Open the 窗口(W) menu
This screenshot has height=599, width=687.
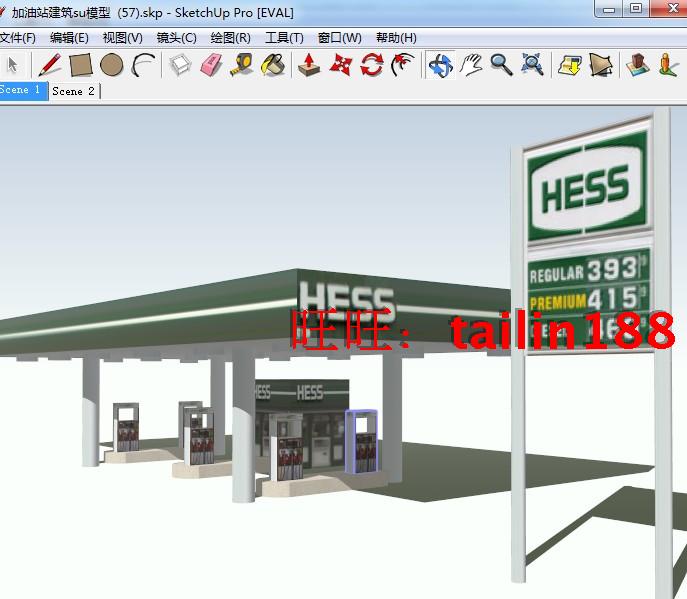[x=340, y=38]
